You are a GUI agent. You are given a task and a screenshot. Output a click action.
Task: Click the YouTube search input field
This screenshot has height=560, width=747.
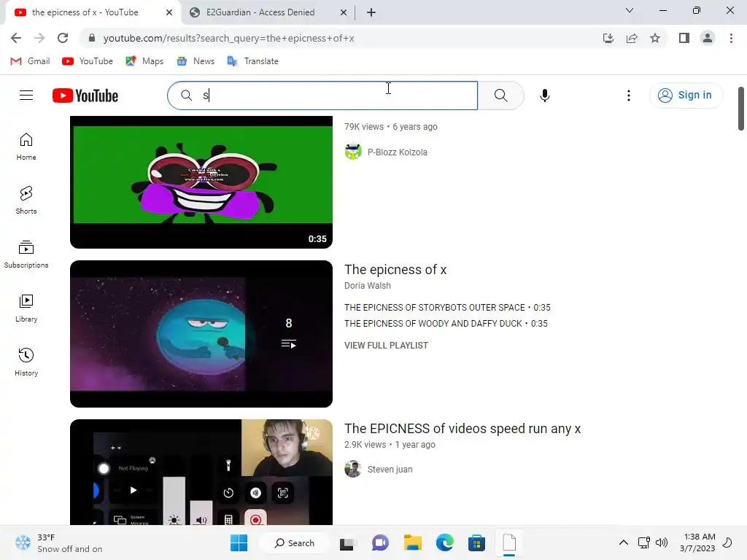point(322,96)
